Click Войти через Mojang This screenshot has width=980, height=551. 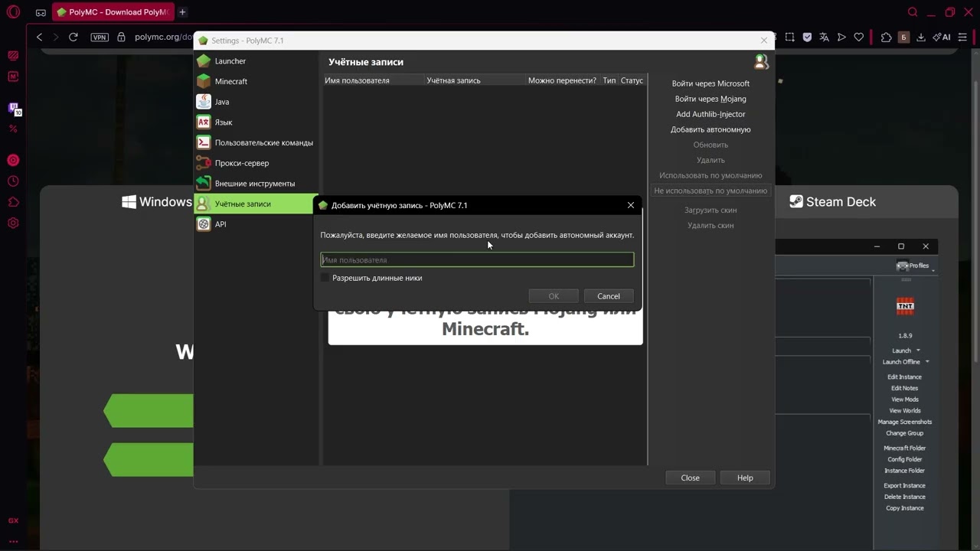[710, 99]
